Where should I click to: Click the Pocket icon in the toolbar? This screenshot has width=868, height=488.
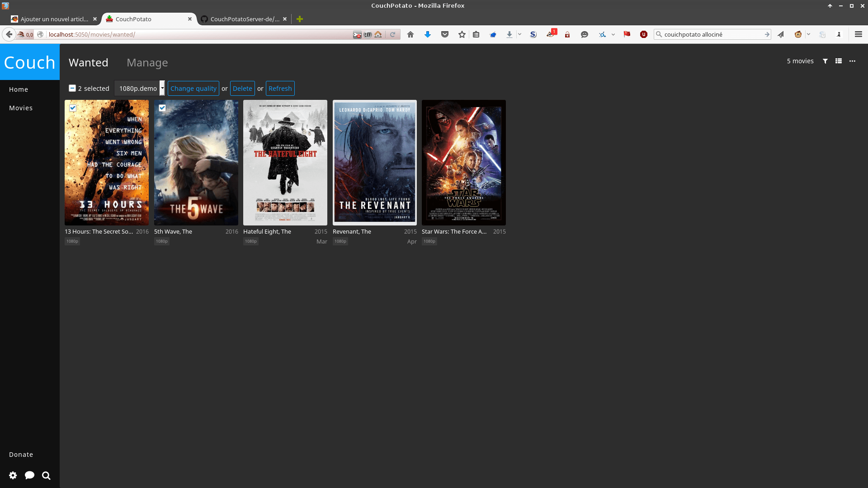click(x=445, y=34)
